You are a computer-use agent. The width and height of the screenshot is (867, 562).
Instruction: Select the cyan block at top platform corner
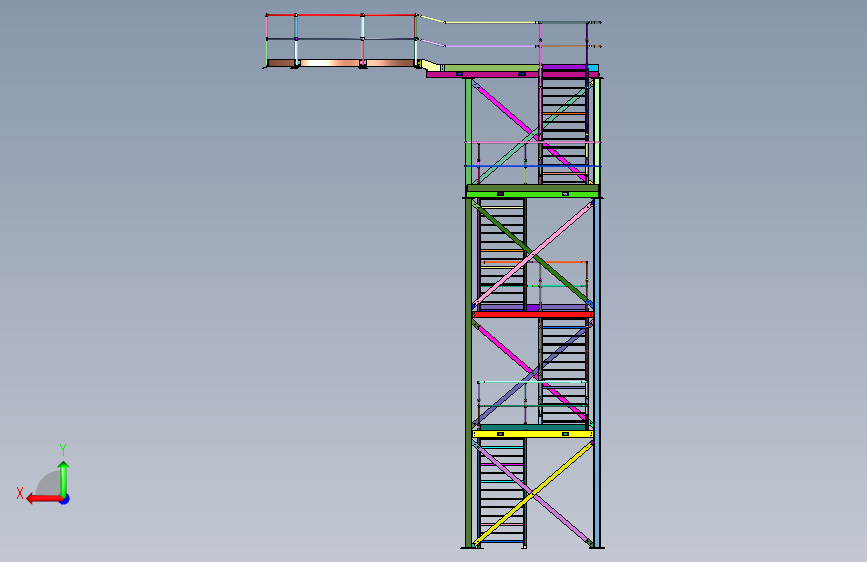pos(593,68)
